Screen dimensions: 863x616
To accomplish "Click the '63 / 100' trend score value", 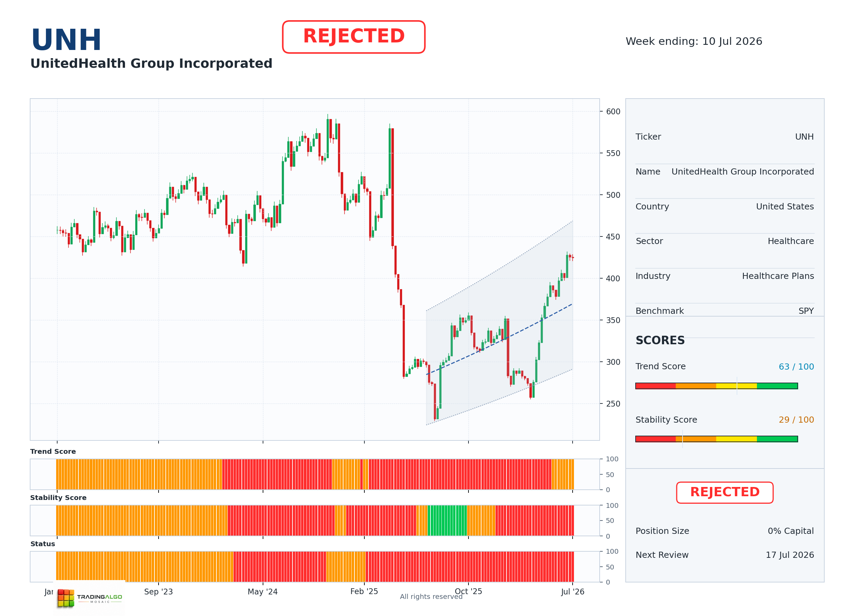I will 796,367.
